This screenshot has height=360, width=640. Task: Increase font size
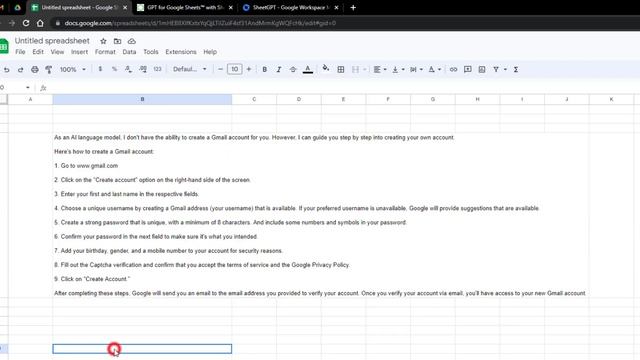tap(249, 69)
